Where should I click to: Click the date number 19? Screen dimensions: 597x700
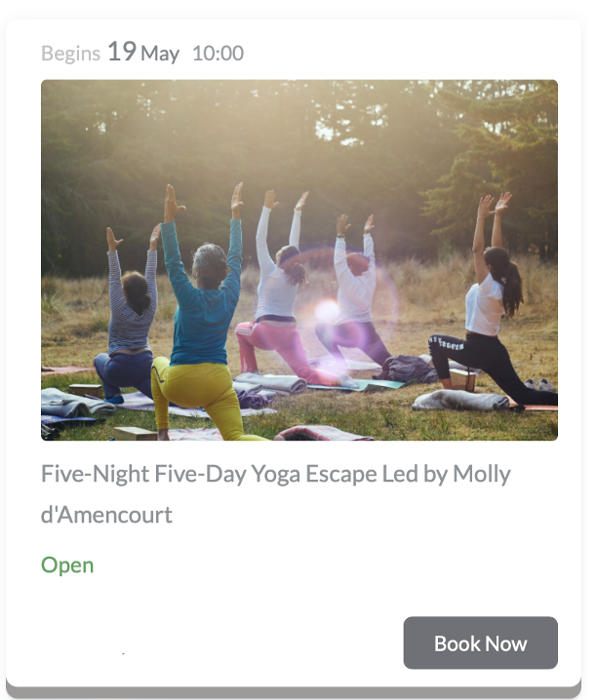(122, 52)
